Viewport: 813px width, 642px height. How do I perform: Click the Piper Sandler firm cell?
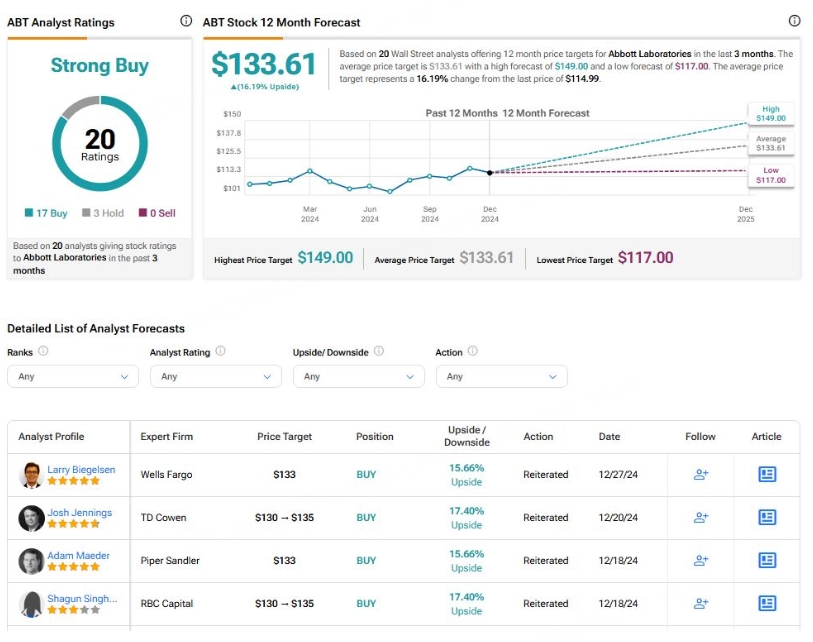pos(170,561)
